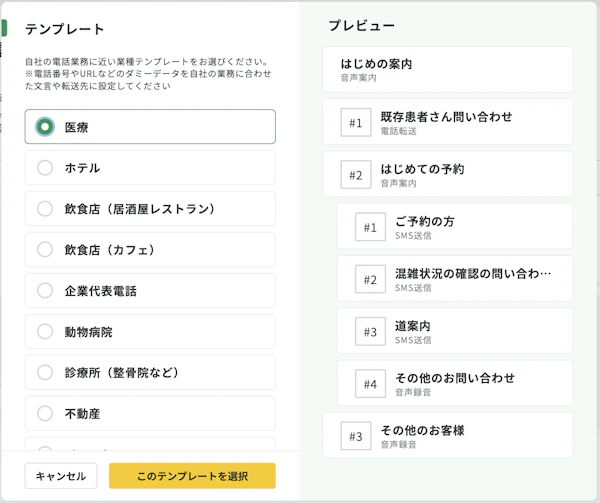Choose the ホテル template option
Screen dimensions: 600x503
pos(45,168)
